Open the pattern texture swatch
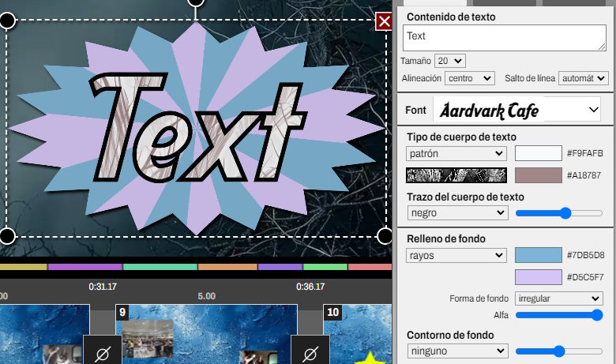This screenshot has height=364, width=616. pos(456,174)
